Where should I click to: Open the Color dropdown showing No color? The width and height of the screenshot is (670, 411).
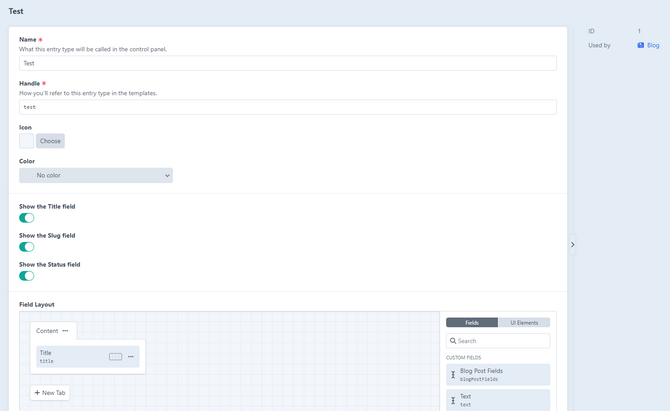[x=96, y=175]
